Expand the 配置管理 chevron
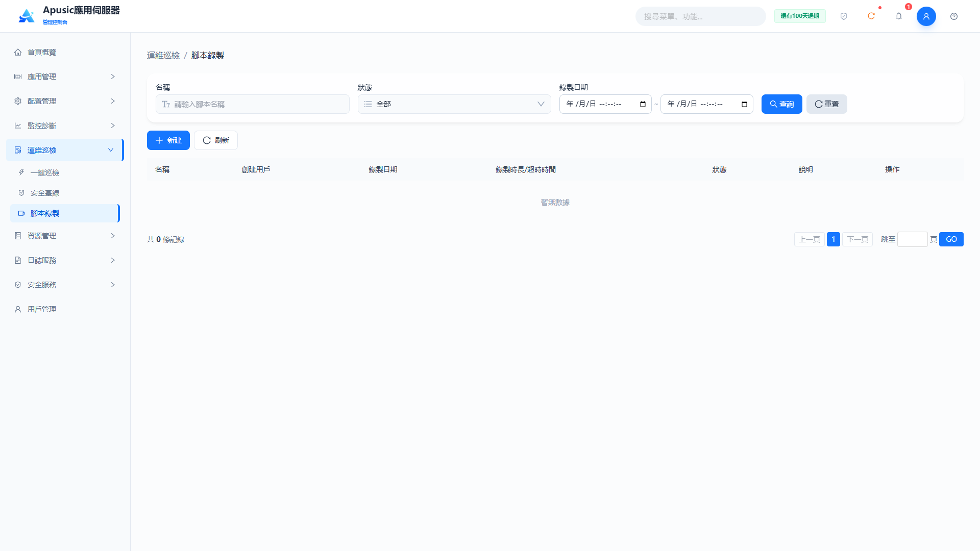Screen dimensions: 980x551 [113, 101]
